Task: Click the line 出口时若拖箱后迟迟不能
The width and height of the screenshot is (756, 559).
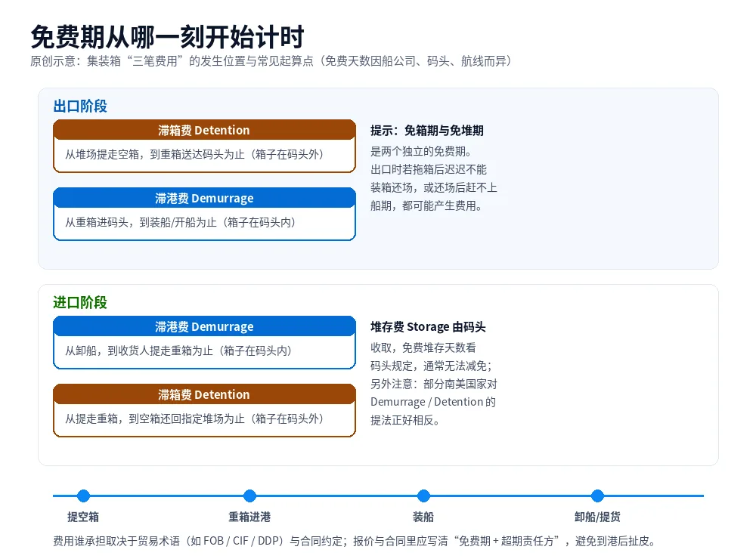Action: coord(429,170)
